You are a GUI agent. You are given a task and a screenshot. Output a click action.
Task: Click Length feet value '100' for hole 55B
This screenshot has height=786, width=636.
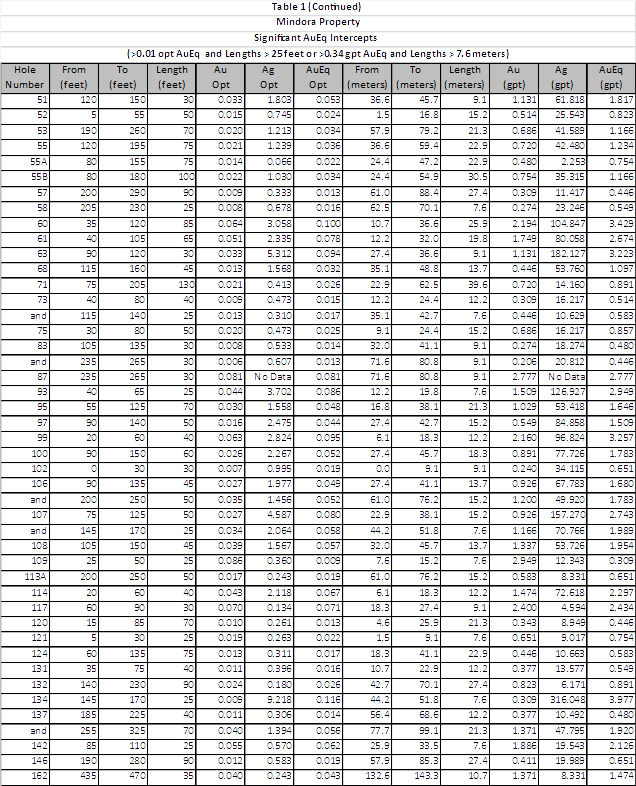tap(186, 177)
